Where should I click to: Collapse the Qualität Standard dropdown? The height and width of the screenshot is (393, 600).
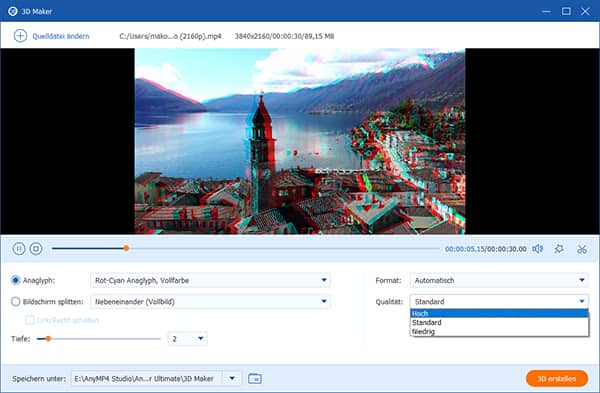(x=499, y=302)
